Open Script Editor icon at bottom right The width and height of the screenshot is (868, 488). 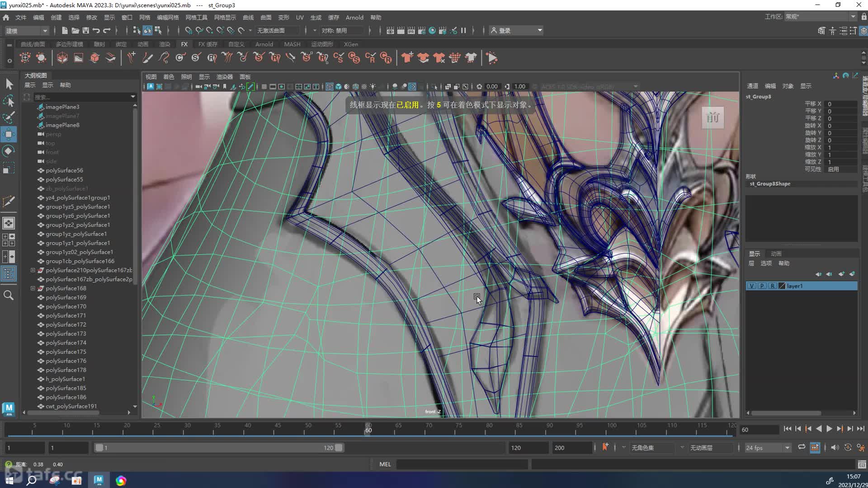(x=862, y=464)
